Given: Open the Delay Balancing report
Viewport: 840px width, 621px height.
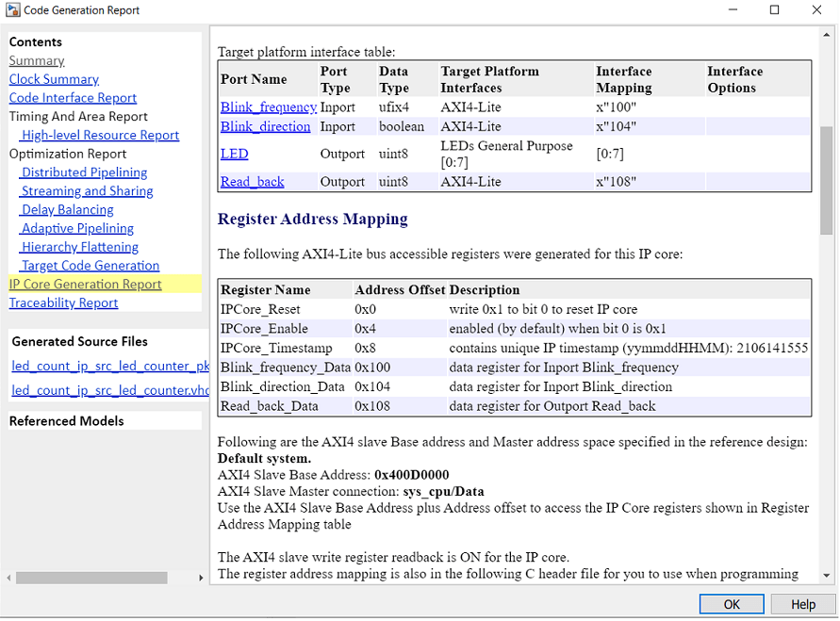Looking at the screenshot, I should coord(66,209).
